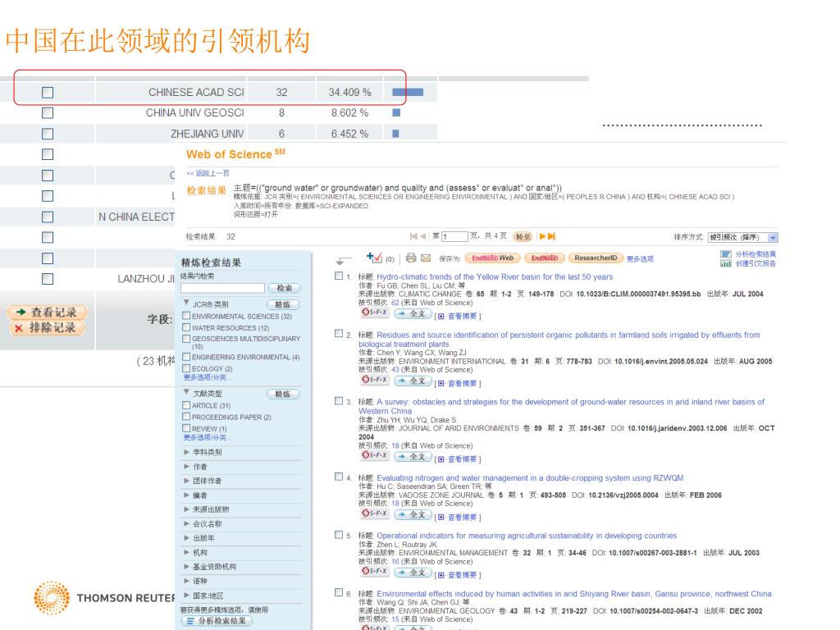Tick ARTICLE (31) document type checkbox

coord(186,405)
